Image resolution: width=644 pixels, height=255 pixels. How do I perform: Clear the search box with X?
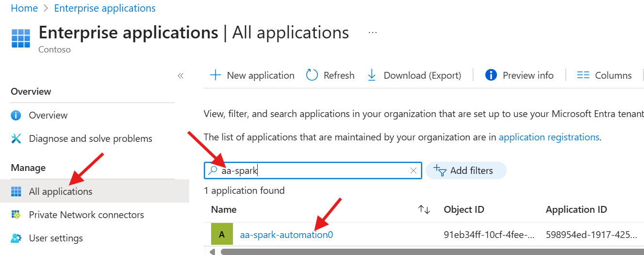pos(413,170)
